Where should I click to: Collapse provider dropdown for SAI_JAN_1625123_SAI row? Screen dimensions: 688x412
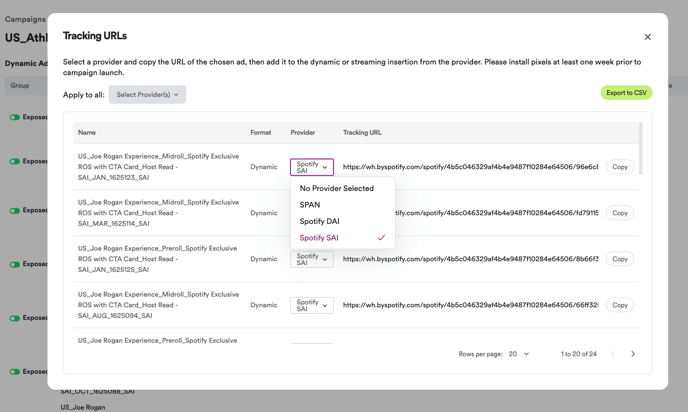point(312,167)
